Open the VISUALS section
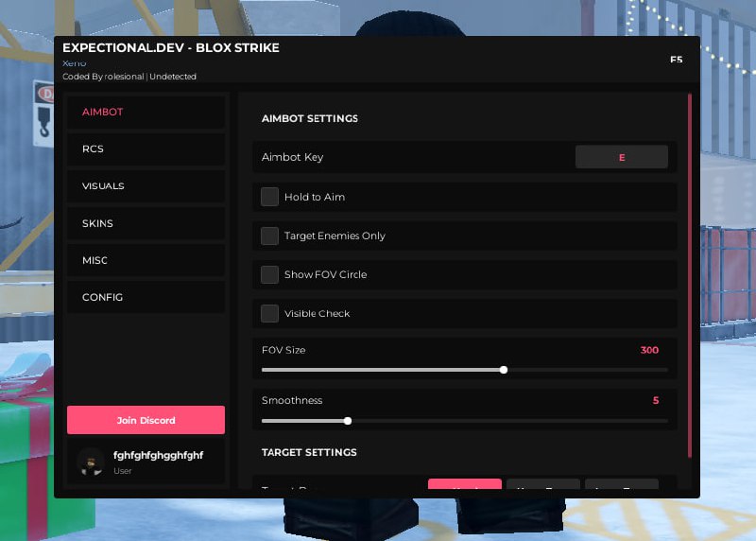Viewport: 756px width, 541px height. (x=146, y=186)
